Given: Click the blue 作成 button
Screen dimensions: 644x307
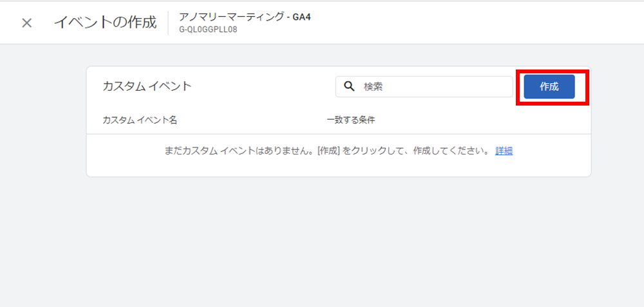Looking at the screenshot, I should click(x=549, y=87).
